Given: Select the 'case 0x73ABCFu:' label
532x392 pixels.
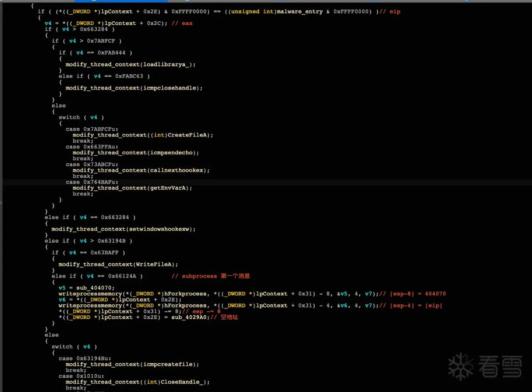Looking at the screenshot, I should tap(92, 165).
